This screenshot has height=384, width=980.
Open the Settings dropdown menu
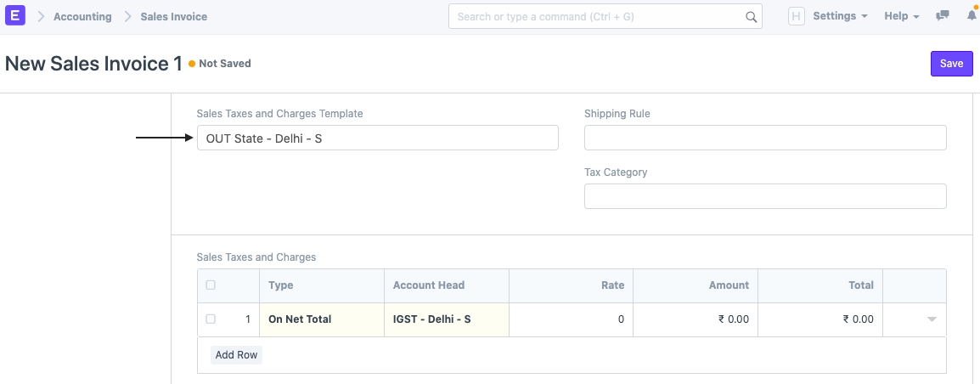(840, 16)
